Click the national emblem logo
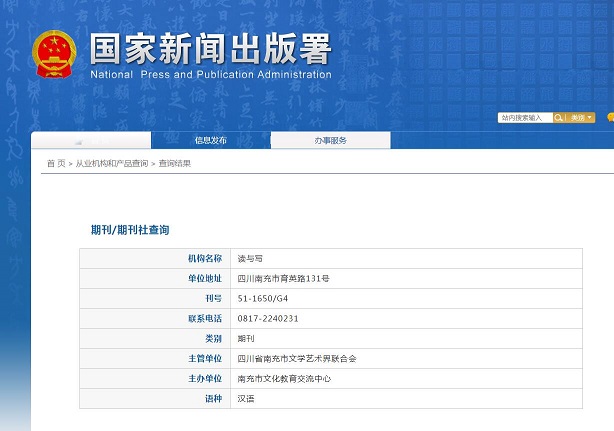This screenshot has height=431, width=614. click(54, 54)
